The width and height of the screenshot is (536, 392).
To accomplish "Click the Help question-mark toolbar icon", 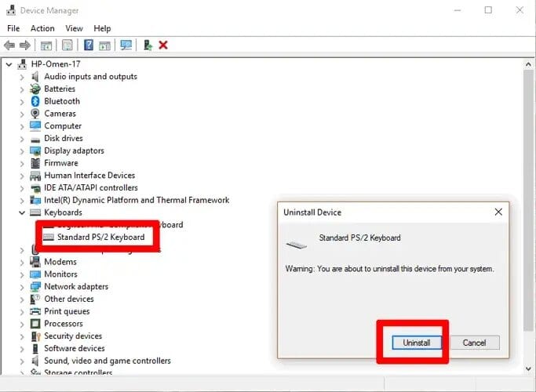I will coord(89,45).
